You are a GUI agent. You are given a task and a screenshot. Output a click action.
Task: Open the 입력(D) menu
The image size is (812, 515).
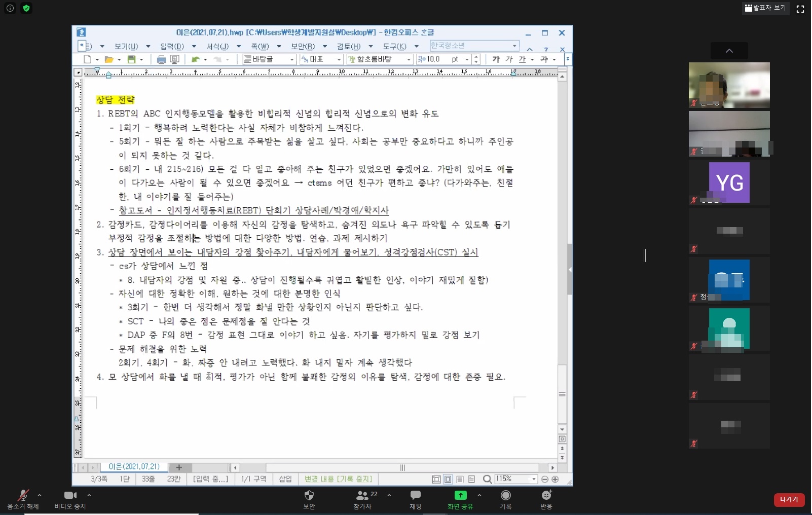[x=172, y=46]
